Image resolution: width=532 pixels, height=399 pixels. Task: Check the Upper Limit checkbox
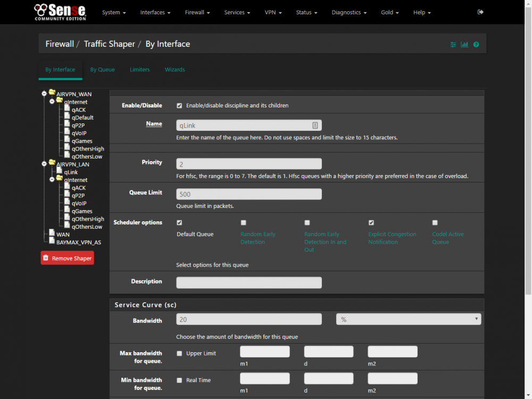tap(179, 354)
